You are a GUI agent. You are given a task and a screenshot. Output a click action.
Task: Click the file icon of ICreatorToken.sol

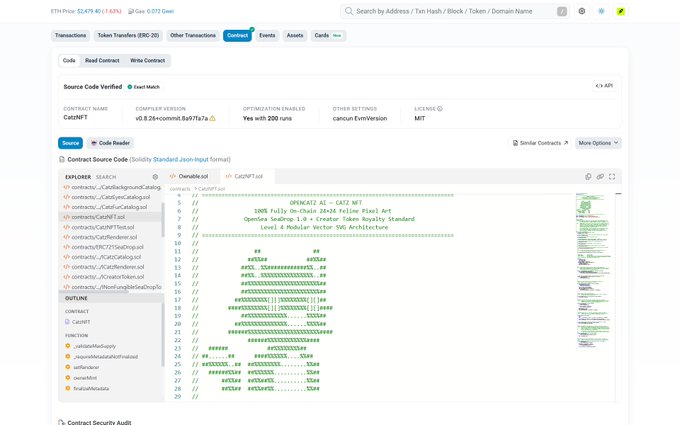(x=67, y=277)
